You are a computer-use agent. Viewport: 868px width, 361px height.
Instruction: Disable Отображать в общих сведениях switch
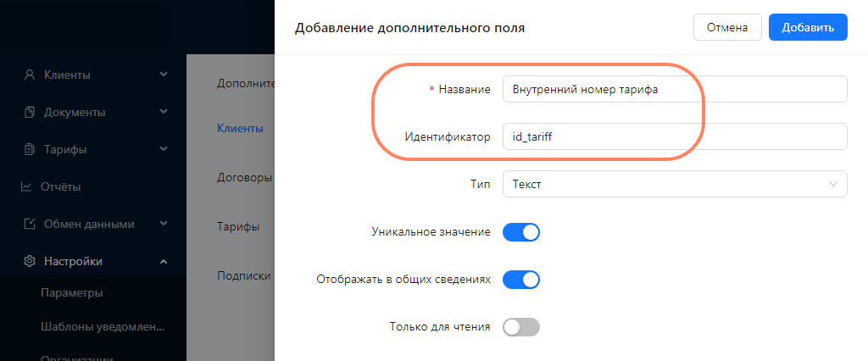coord(521,280)
